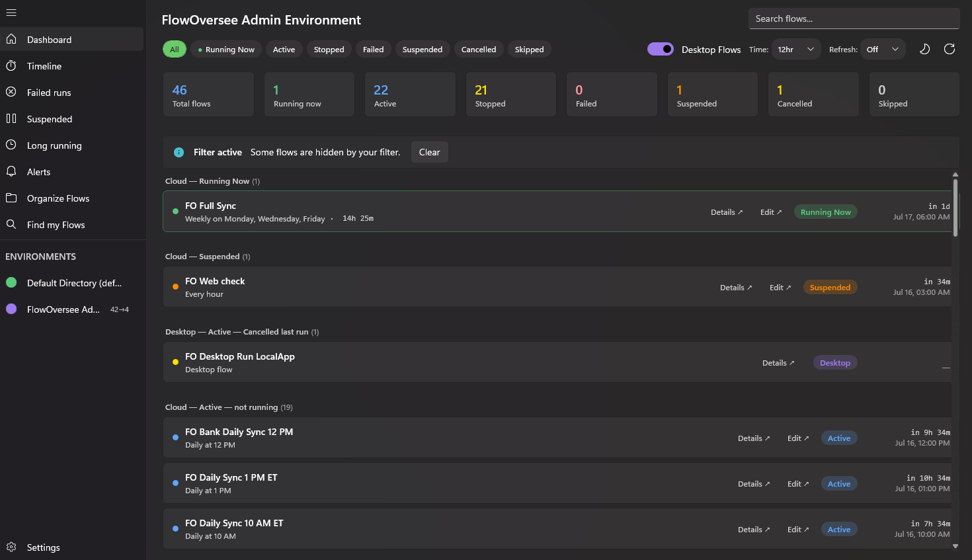This screenshot has height=560, width=972.
Task: Click the Suspended status badge on FO Web check
Action: point(830,288)
